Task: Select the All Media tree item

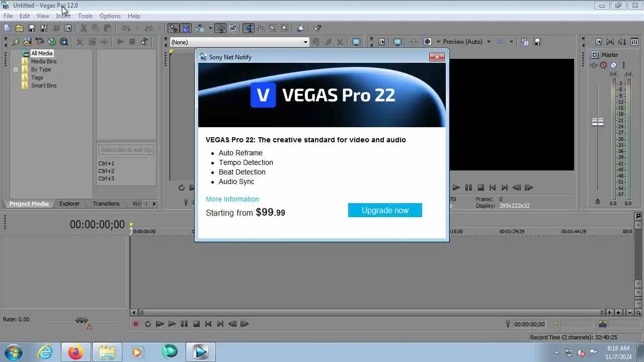Action: point(42,53)
